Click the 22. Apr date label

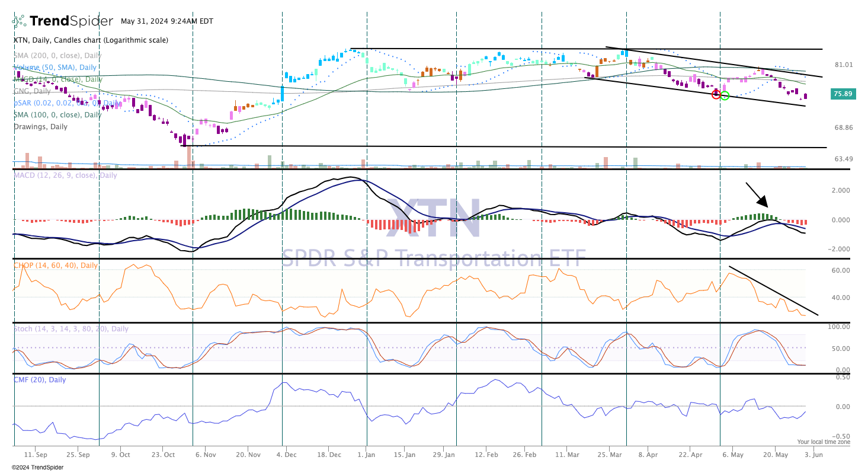pyautogui.click(x=689, y=455)
